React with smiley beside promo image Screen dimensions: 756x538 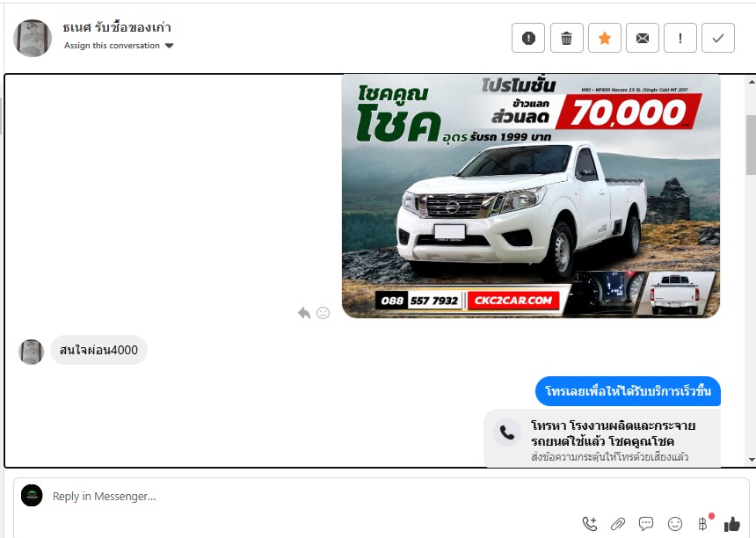point(323,313)
